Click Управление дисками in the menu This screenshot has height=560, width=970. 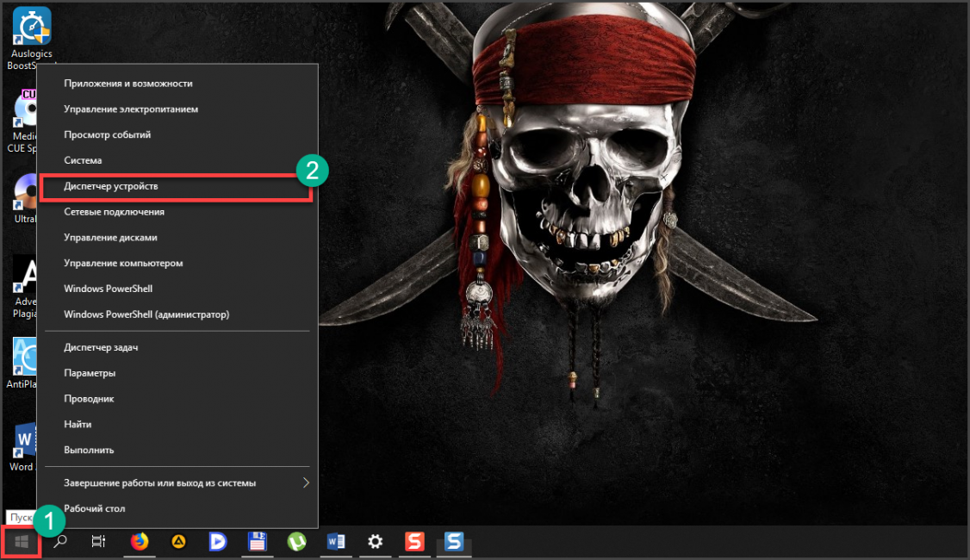[x=110, y=237]
